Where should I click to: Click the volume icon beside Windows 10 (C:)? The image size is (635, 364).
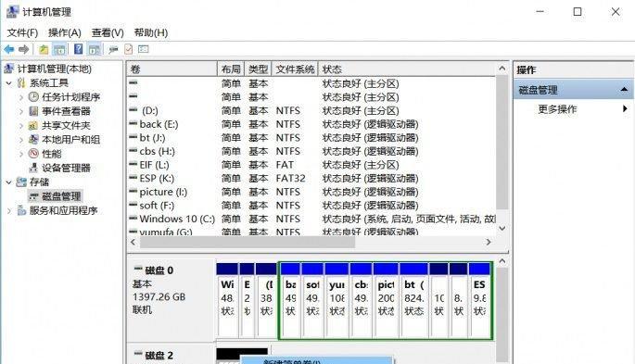pos(133,218)
